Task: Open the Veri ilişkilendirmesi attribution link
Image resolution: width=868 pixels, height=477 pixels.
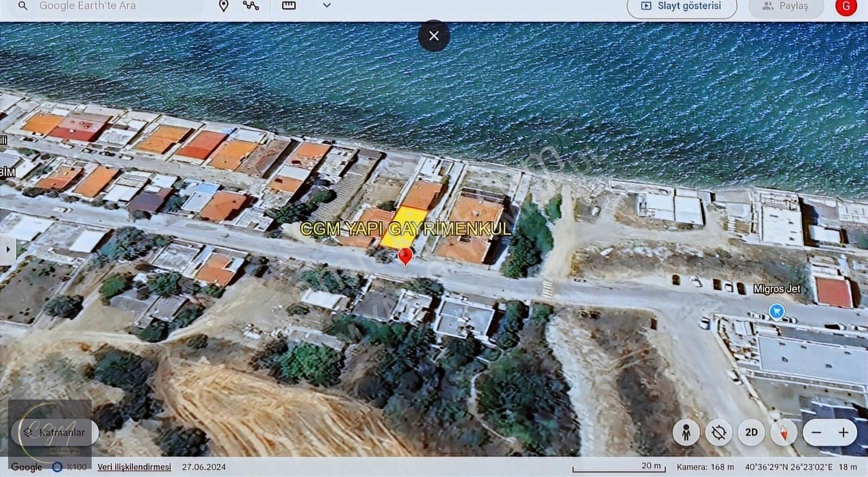Action: point(134,467)
